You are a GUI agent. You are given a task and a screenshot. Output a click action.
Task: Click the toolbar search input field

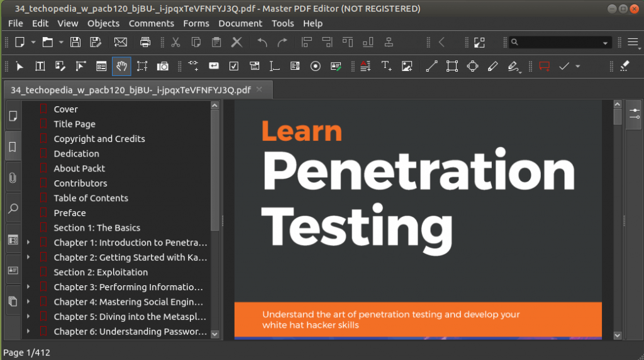point(559,42)
